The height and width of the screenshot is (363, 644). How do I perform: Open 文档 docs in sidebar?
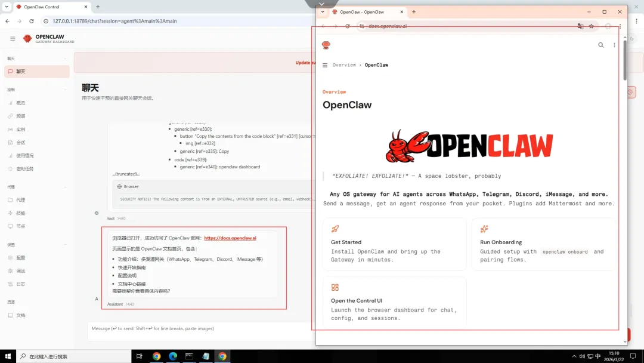tap(37, 315)
